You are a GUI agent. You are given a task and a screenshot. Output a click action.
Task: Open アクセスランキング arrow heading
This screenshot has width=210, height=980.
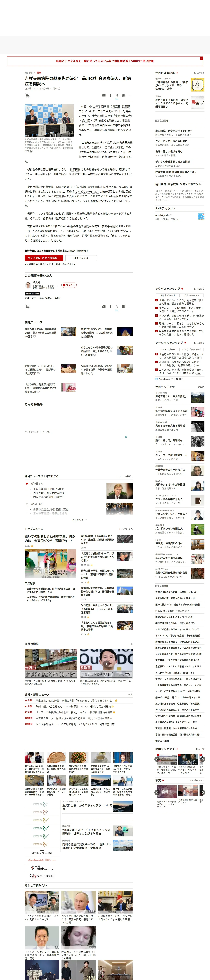(169, 289)
